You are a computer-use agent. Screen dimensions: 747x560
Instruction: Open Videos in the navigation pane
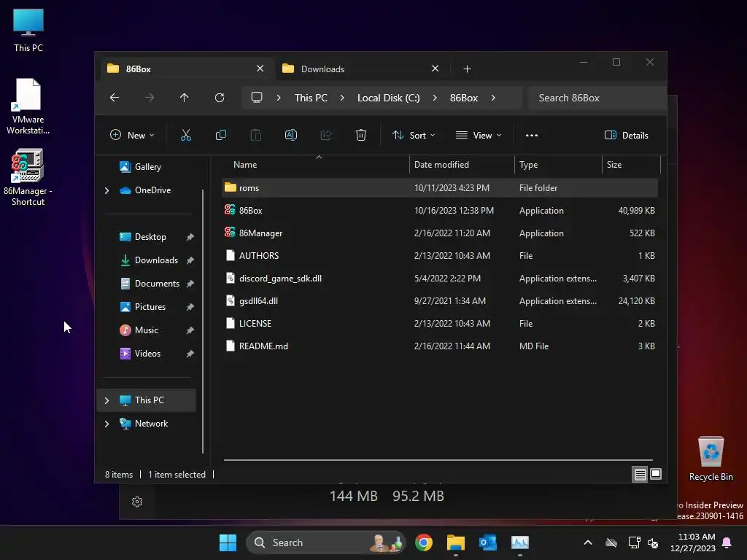click(147, 354)
